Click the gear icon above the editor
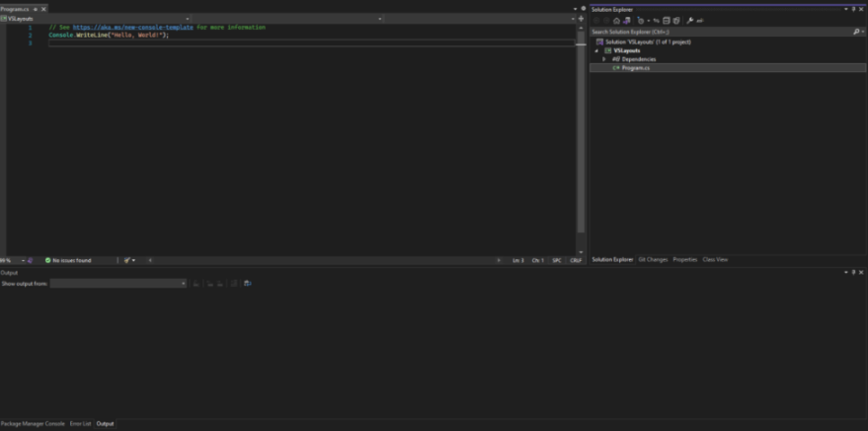The height and width of the screenshot is (431, 868). click(x=583, y=9)
